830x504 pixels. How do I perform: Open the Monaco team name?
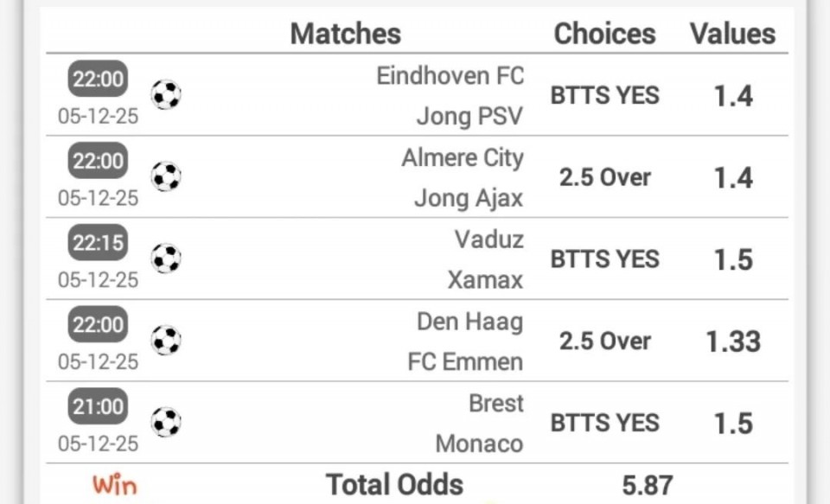[479, 443]
